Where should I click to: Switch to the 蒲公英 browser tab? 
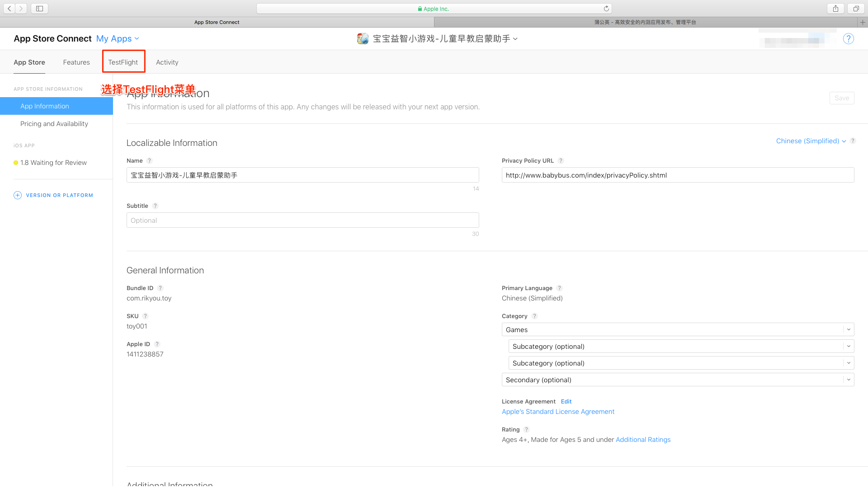tap(645, 22)
